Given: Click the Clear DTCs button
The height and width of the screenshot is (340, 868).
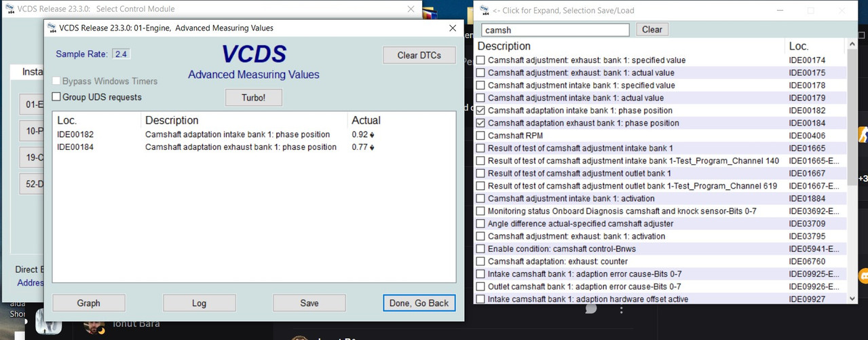Looking at the screenshot, I should click(419, 55).
